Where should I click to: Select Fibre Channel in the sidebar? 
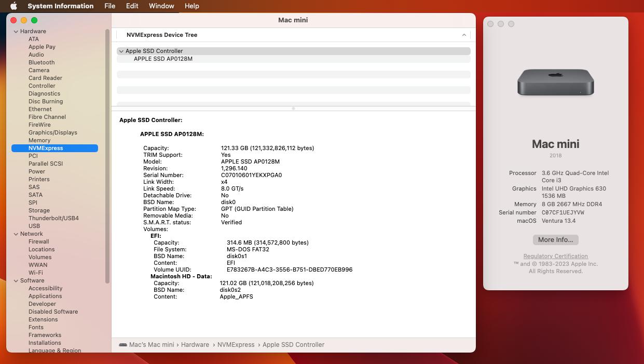coord(47,117)
